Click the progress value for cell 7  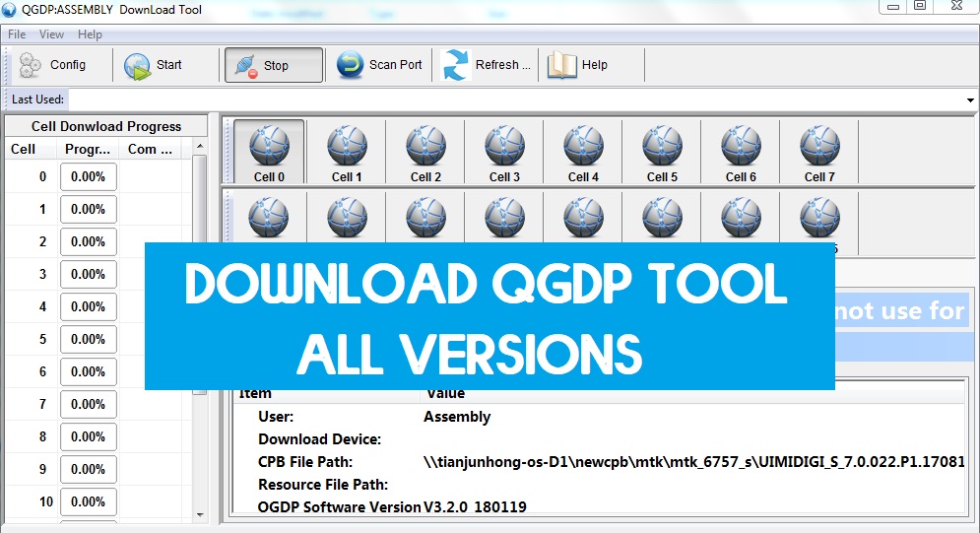coord(88,404)
